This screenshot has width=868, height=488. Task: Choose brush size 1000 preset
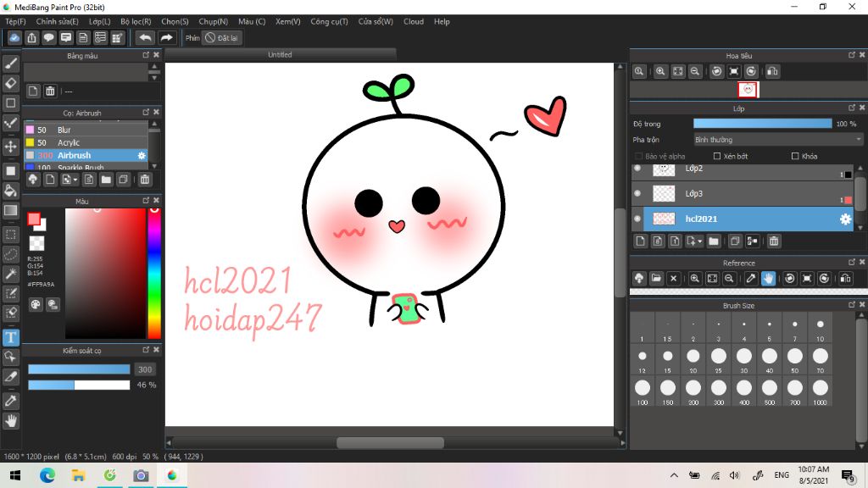[x=821, y=391]
